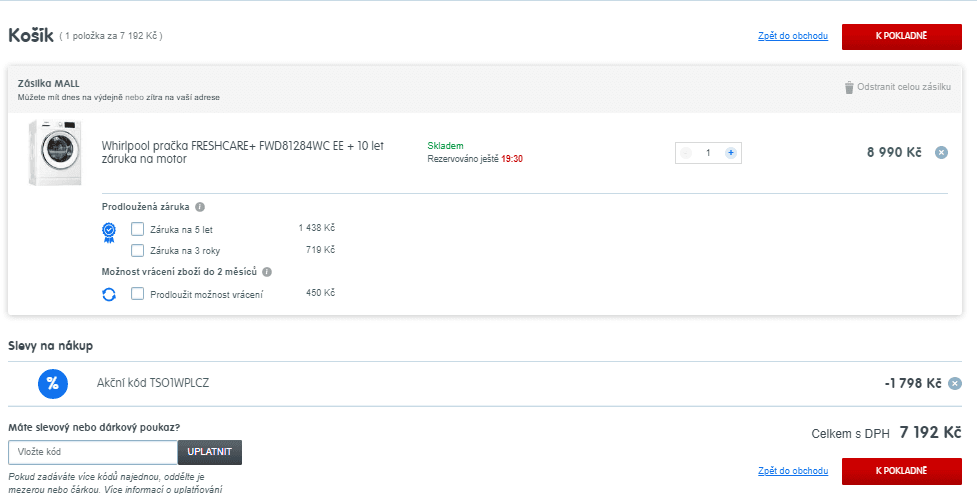977x494 pixels.
Task: Open the washing machine product thumbnail
Action: coord(55,153)
